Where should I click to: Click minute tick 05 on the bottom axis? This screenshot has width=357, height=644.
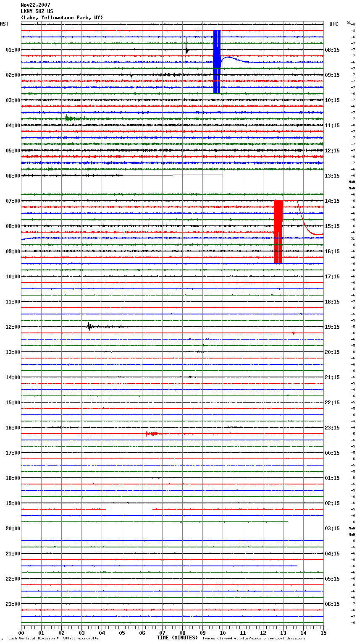point(122,633)
